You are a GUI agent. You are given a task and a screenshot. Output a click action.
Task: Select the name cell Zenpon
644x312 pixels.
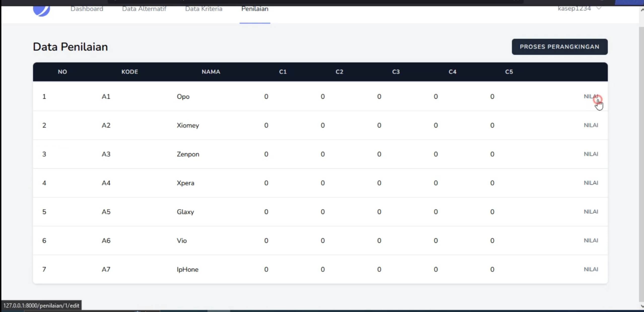188,154
